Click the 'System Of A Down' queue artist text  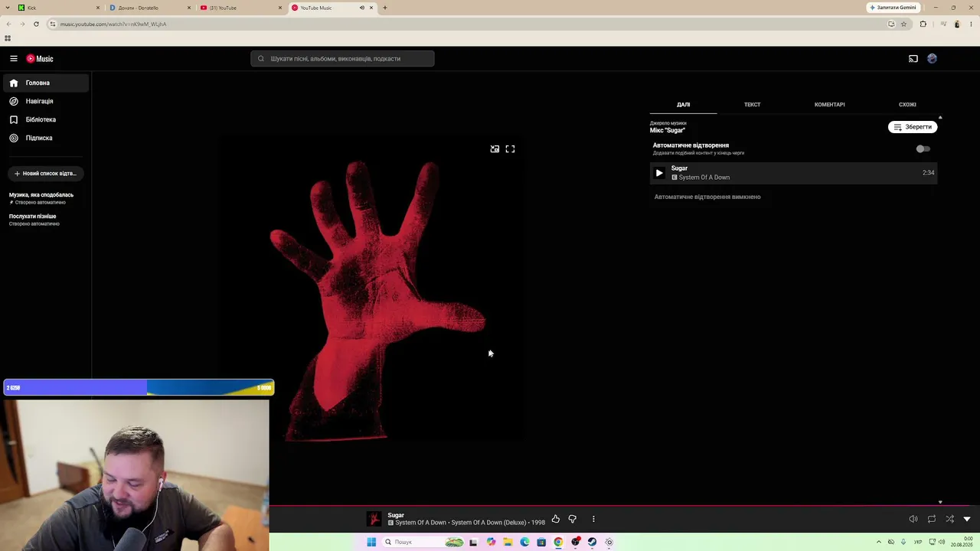[x=704, y=178]
